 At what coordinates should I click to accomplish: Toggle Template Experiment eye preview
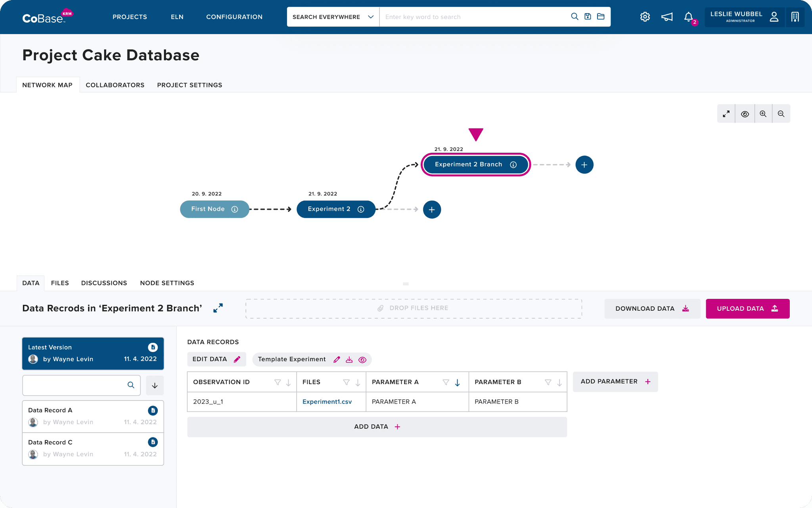362,360
